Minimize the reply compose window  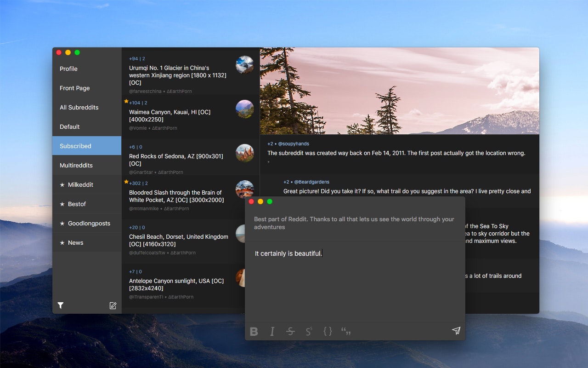[260, 201]
